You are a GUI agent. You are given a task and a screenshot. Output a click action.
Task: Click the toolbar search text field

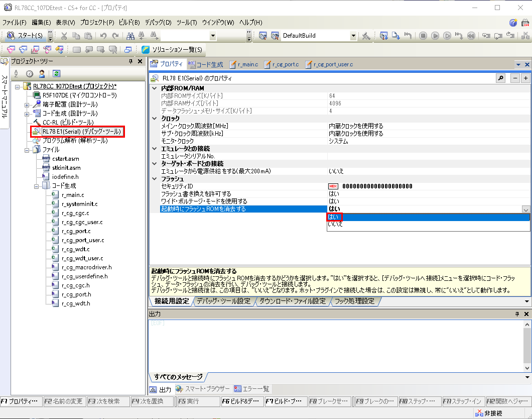185,36
